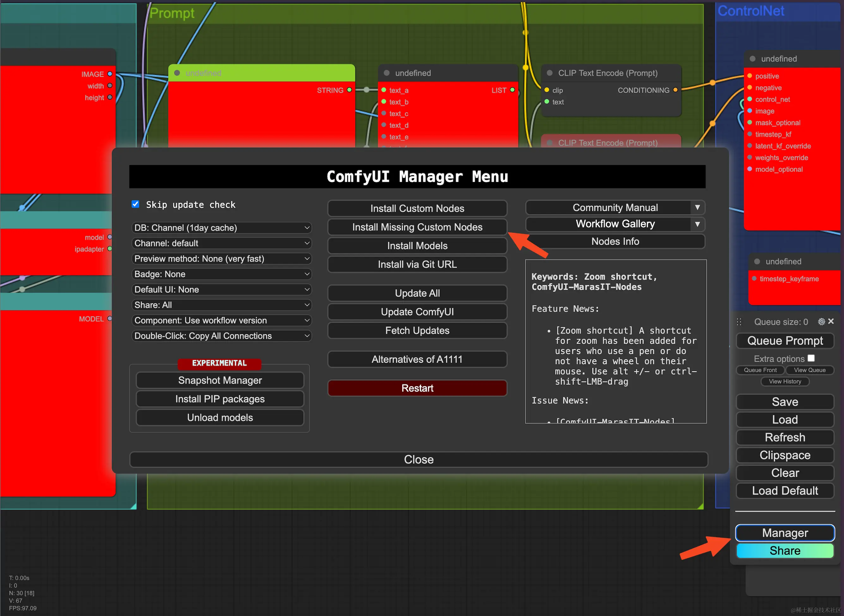
Task: Click control_net input connector dot
Action: click(750, 99)
